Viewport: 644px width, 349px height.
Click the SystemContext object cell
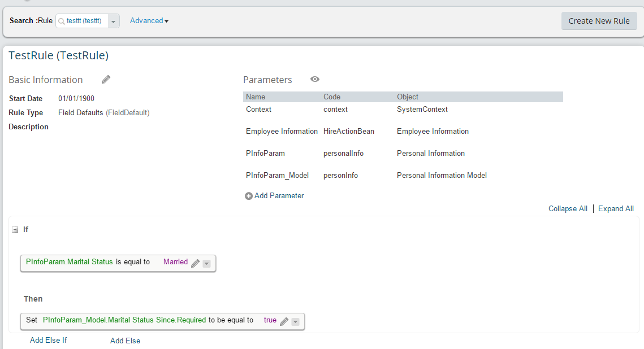point(422,109)
